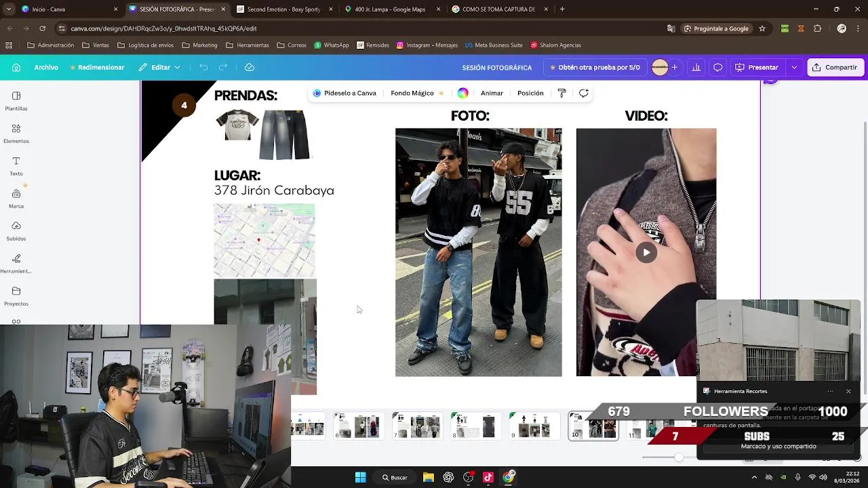Open File Explorer from the taskbar
Image resolution: width=868 pixels, height=488 pixels.
point(429,477)
